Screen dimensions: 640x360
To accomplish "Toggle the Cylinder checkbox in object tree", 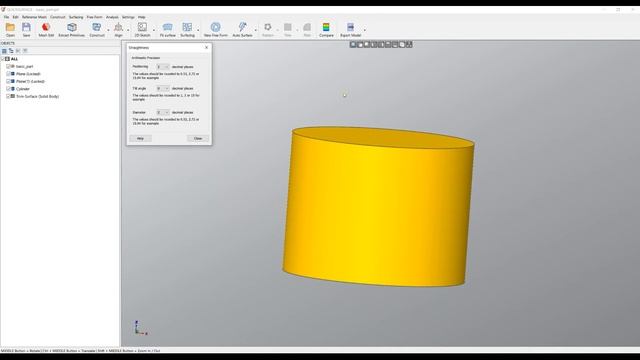I will click(x=8, y=89).
